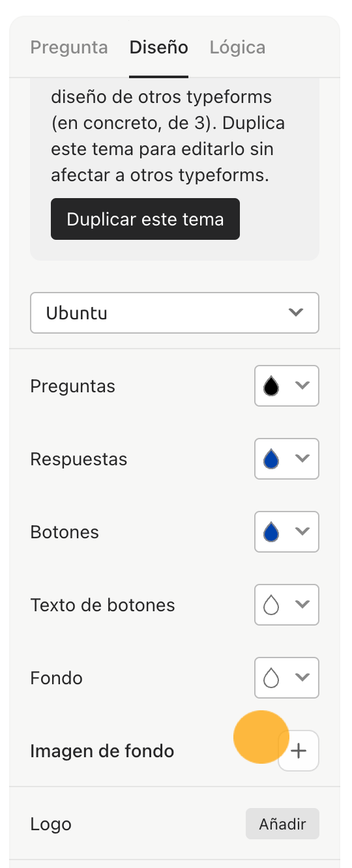Viewport: 352px width, 868px height.
Task: Click the blue droplet icon for Respuestas
Action: click(x=271, y=459)
